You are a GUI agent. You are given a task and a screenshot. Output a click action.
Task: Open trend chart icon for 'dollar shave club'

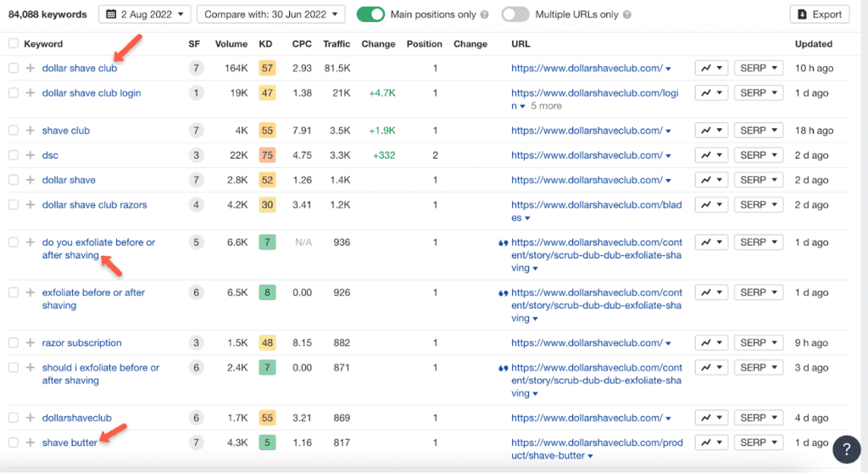[710, 69]
